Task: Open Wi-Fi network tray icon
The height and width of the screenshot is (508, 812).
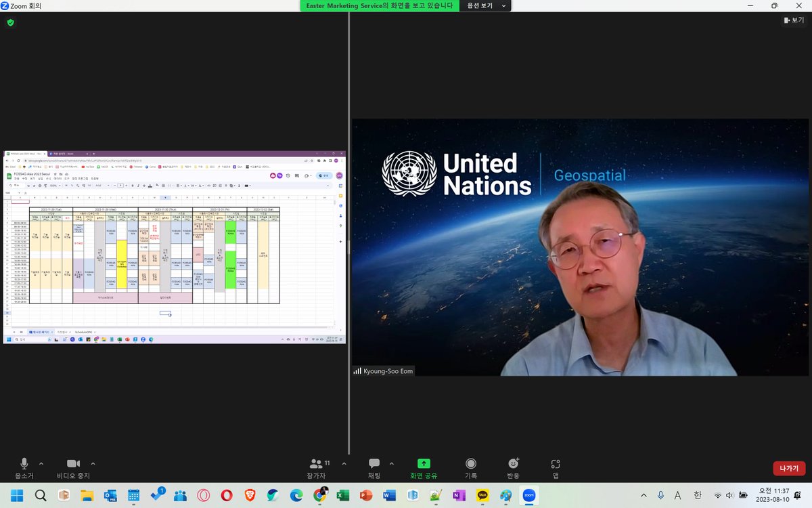Action: click(718, 496)
